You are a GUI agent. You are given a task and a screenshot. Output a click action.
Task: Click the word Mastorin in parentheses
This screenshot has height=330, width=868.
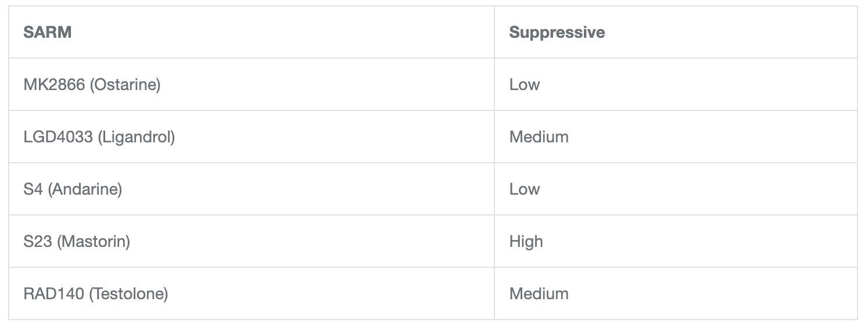coord(94,242)
